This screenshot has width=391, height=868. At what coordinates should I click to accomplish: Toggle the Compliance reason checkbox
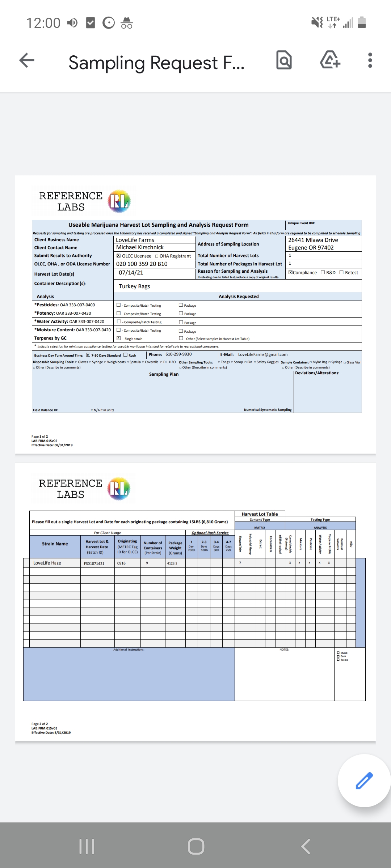coord(290,272)
